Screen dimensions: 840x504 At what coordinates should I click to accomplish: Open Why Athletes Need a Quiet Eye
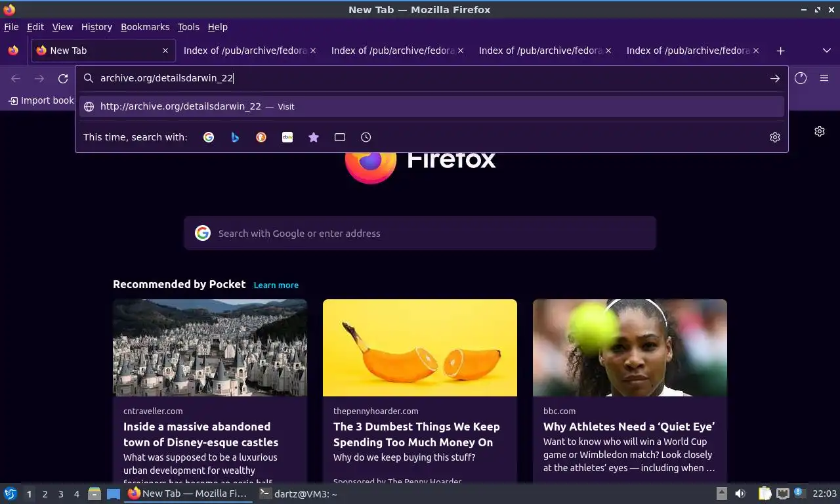pyautogui.click(x=629, y=427)
